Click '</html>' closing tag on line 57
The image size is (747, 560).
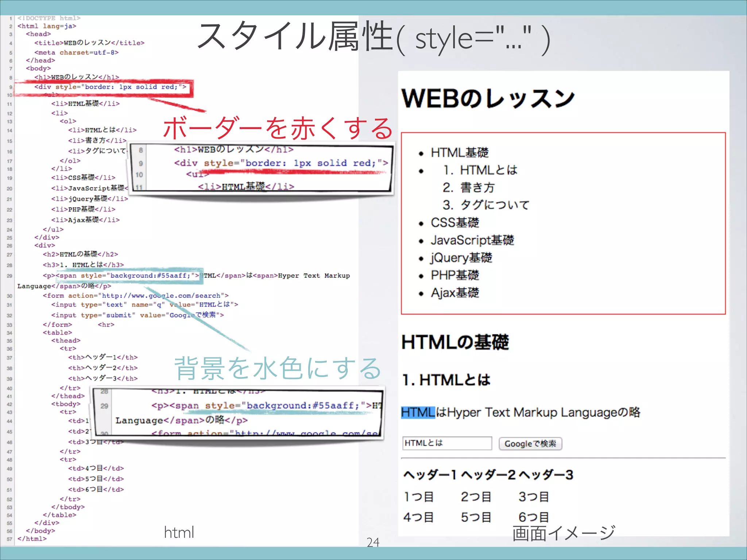click(32, 538)
